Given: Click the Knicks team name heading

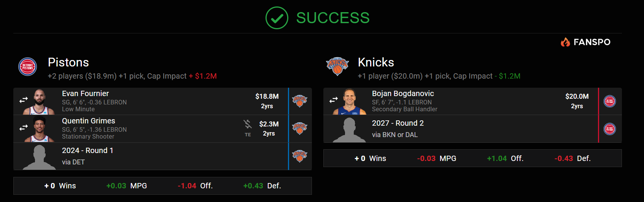Looking at the screenshot, I should (x=376, y=62).
